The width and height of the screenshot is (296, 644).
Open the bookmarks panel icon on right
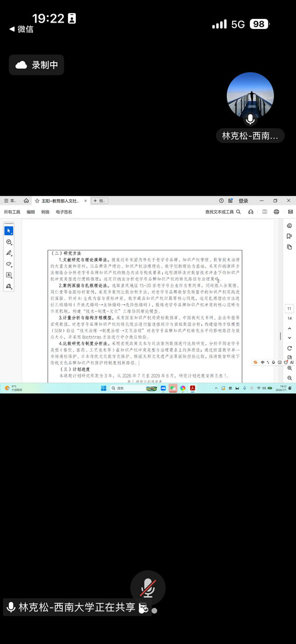click(x=289, y=236)
